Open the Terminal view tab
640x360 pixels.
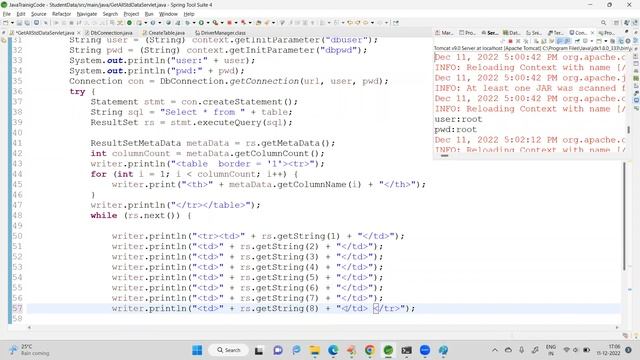(556, 33)
